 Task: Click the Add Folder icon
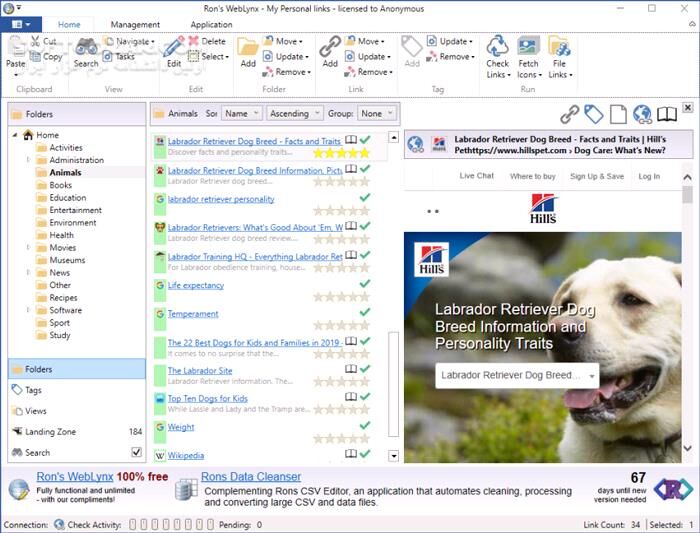point(247,47)
